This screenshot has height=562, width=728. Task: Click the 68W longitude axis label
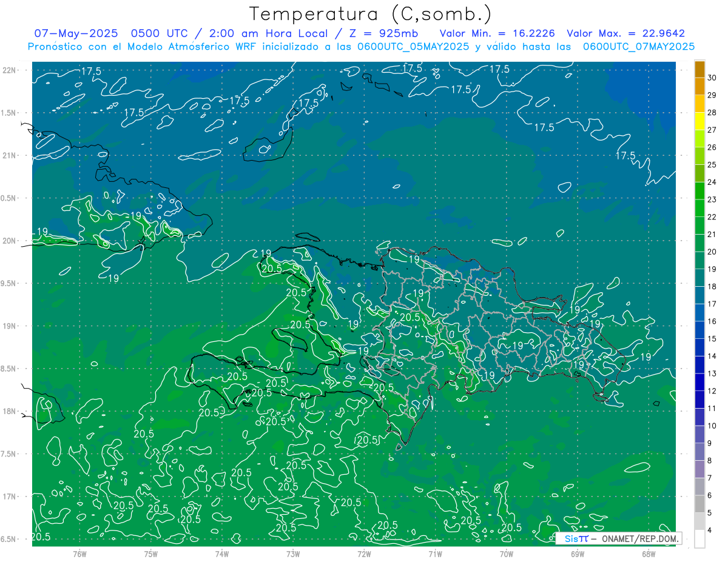pyautogui.click(x=648, y=554)
